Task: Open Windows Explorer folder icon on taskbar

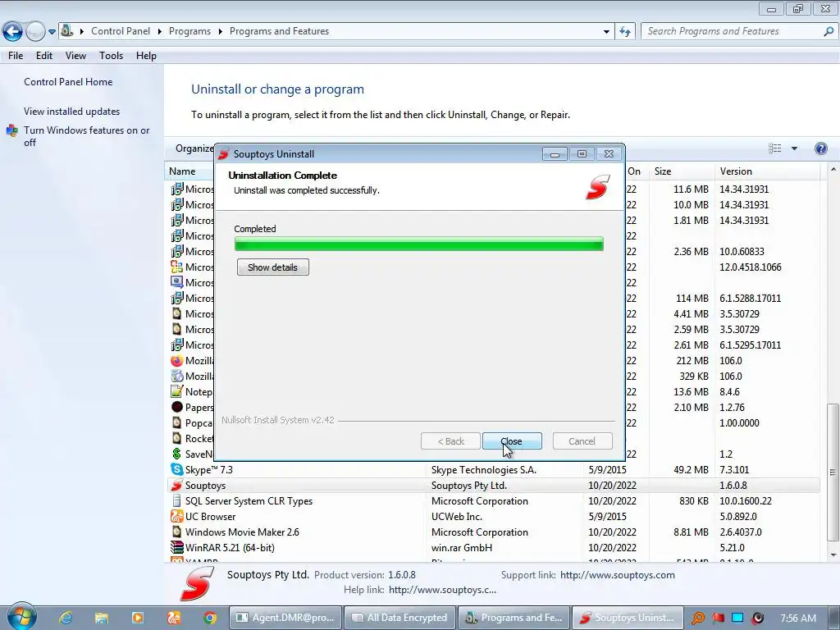Action: (x=101, y=618)
